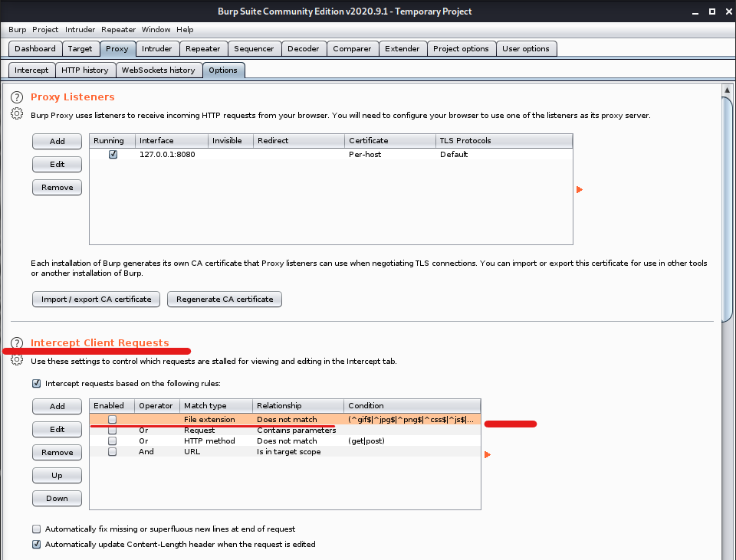This screenshot has width=736, height=560.
Task: Switch to the Decoder tab
Action: coord(304,49)
